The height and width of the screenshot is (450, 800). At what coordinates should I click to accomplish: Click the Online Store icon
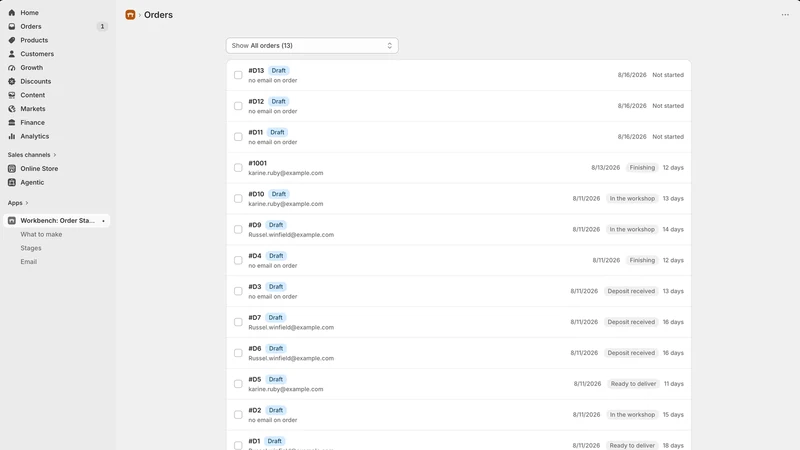pyautogui.click(x=12, y=168)
